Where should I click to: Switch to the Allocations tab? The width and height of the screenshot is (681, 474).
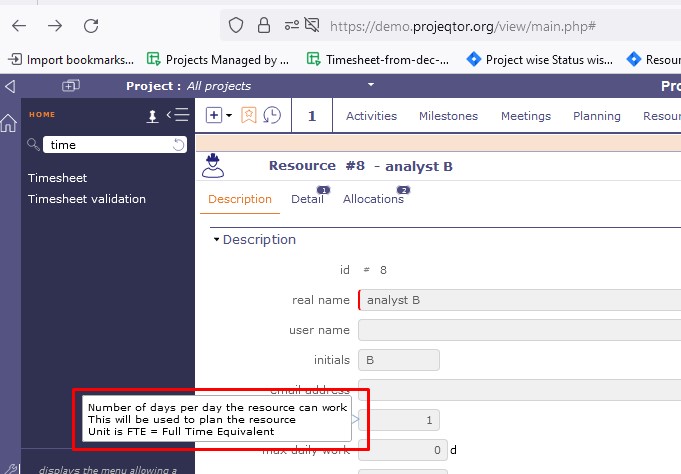(x=373, y=199)
